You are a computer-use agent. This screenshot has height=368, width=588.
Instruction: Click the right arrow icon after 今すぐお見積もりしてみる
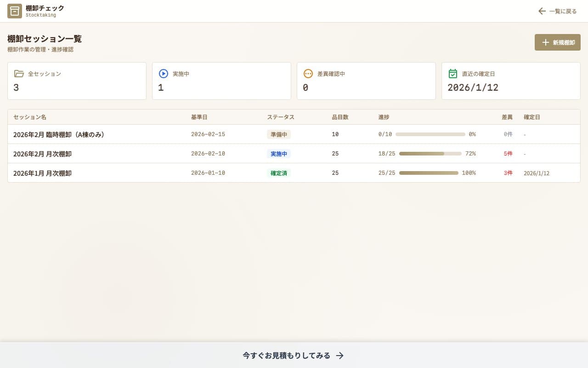point(340,356)
